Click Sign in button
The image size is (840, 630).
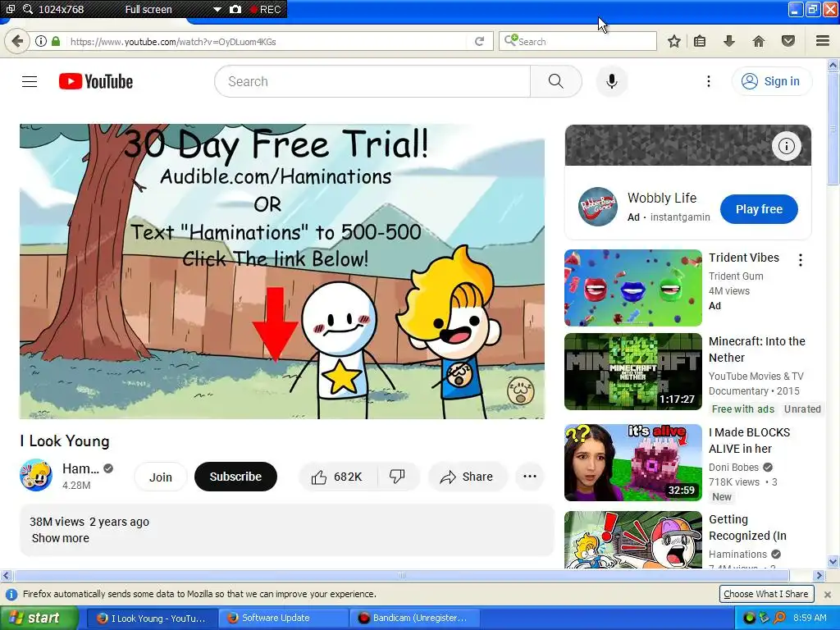[772, 81]
